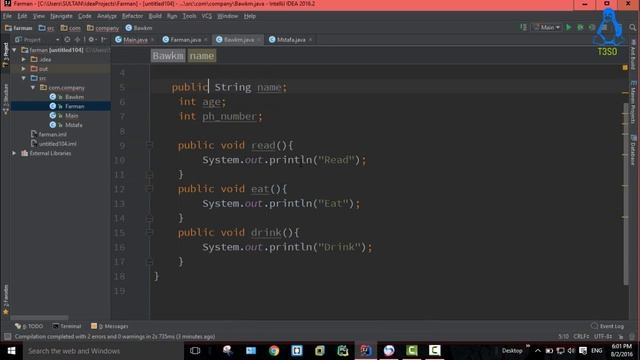640x360 pixels.
Task: Select untitled104.iml file in project tree
Action: tap(54, 144)
